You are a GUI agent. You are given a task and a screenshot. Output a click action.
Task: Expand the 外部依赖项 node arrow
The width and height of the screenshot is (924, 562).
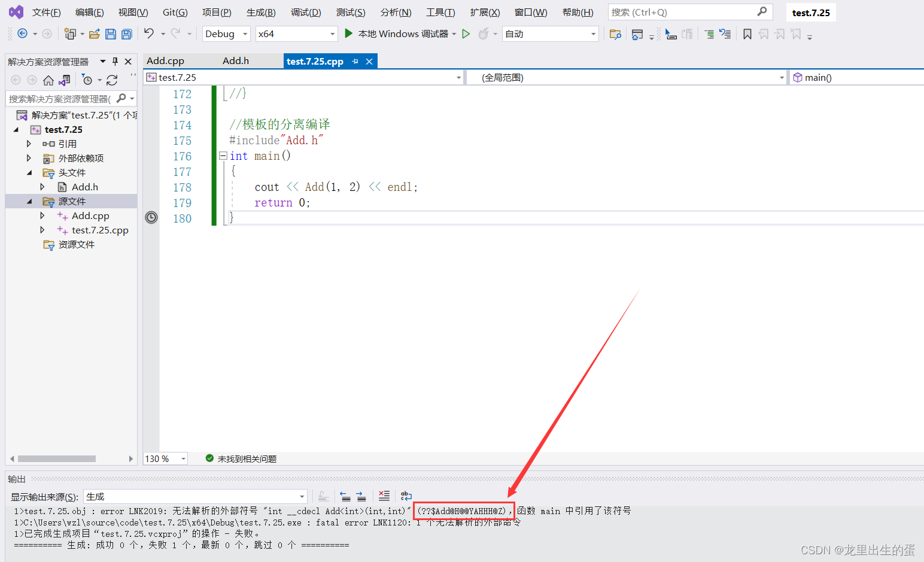click(x=29, y=158)
